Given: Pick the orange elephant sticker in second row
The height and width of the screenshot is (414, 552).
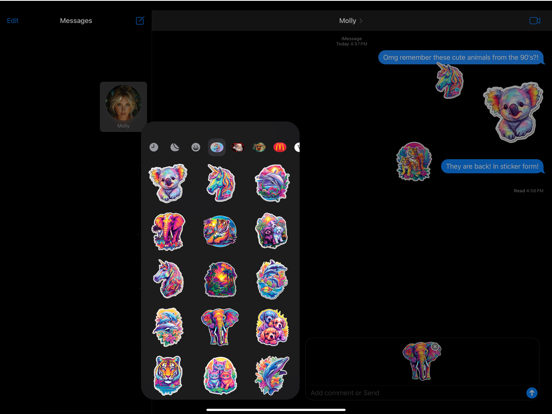Looking at the screenshot, I should coord(168,231).
